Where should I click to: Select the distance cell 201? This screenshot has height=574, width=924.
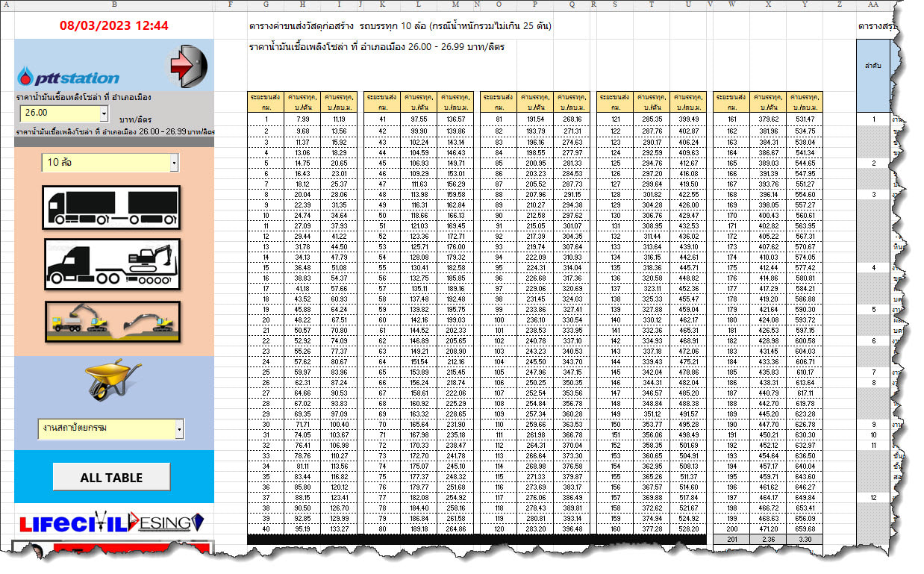click(x=732, y=539)
